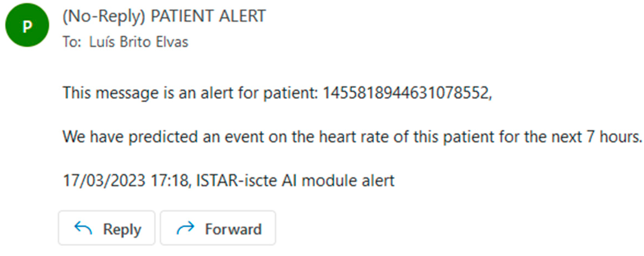Click the Forward button label text

233,229
